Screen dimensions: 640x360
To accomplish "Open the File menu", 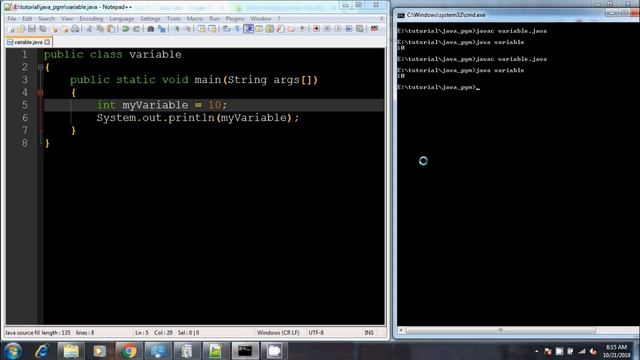I will point(11,19).
